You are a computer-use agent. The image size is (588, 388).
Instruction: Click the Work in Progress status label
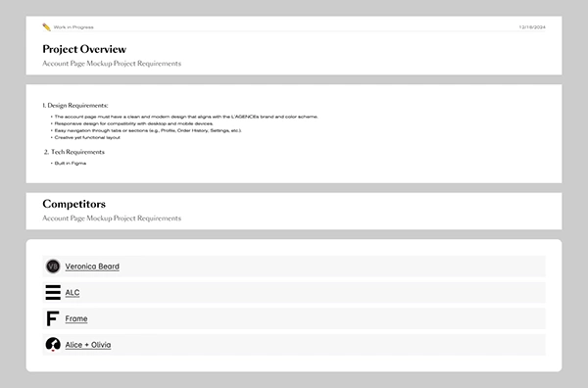point(73,27)
